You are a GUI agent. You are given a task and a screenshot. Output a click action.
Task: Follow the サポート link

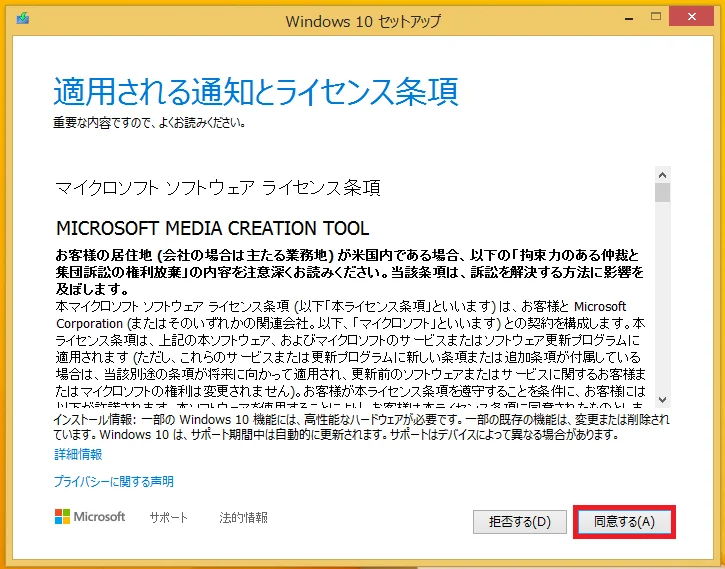coord(168,518)
